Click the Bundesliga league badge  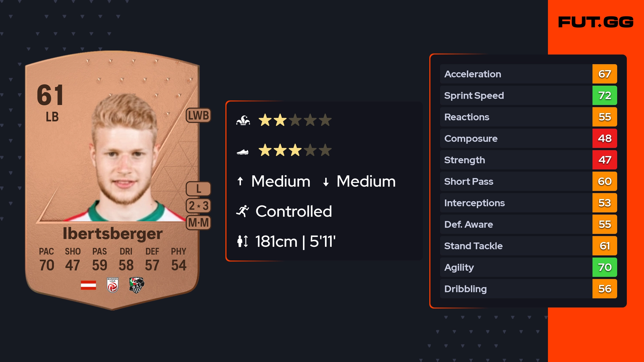point(112,285)
